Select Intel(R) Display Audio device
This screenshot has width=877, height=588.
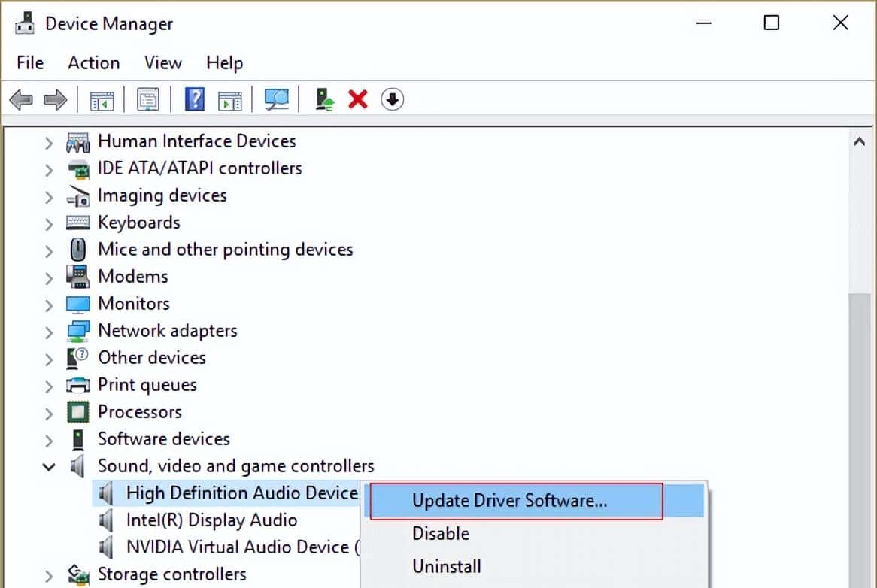coord(211,520)
